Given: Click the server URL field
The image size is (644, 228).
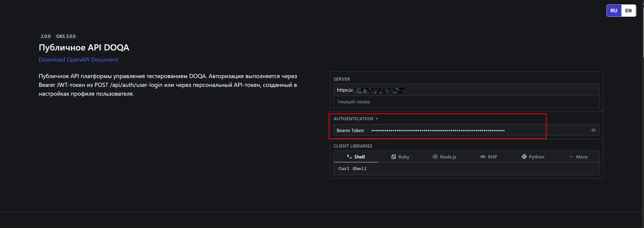Looking at the screenshot, I should point(466,90).
